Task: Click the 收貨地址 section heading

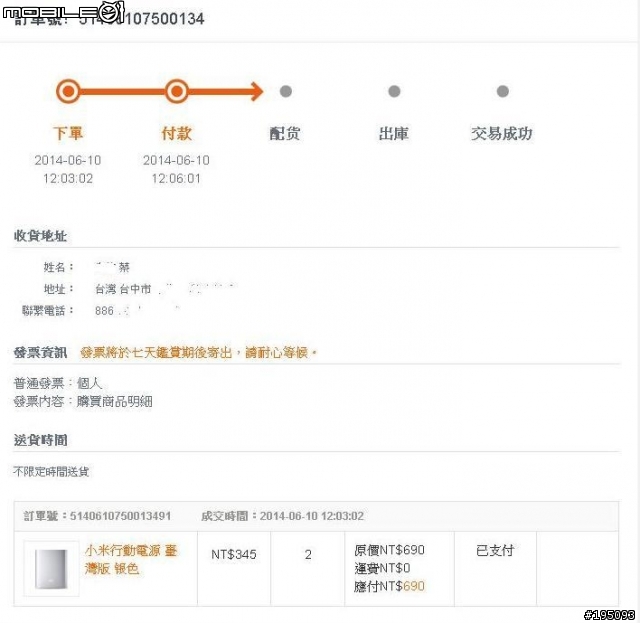Action: click(41, 236)
